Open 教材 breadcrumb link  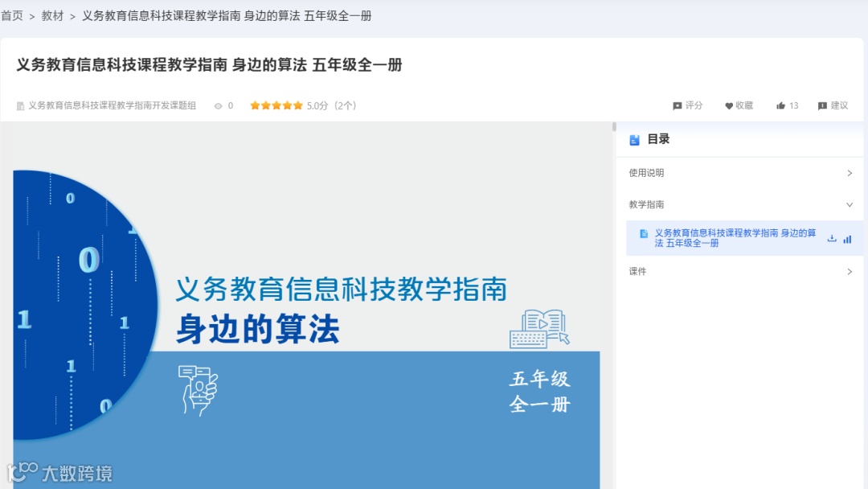pyautogui.click(x=52, y=15)
